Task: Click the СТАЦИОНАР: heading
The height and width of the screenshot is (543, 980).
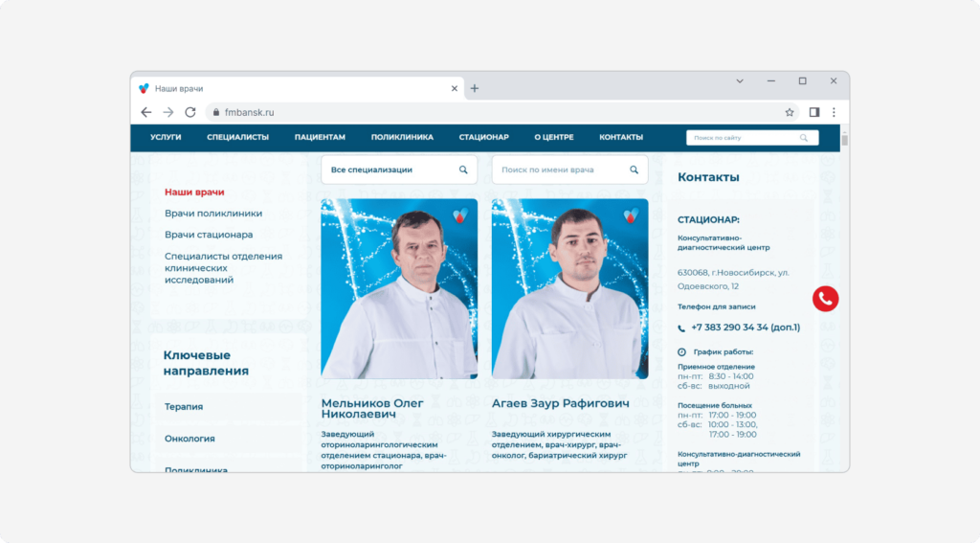Action: click(708, 219)
